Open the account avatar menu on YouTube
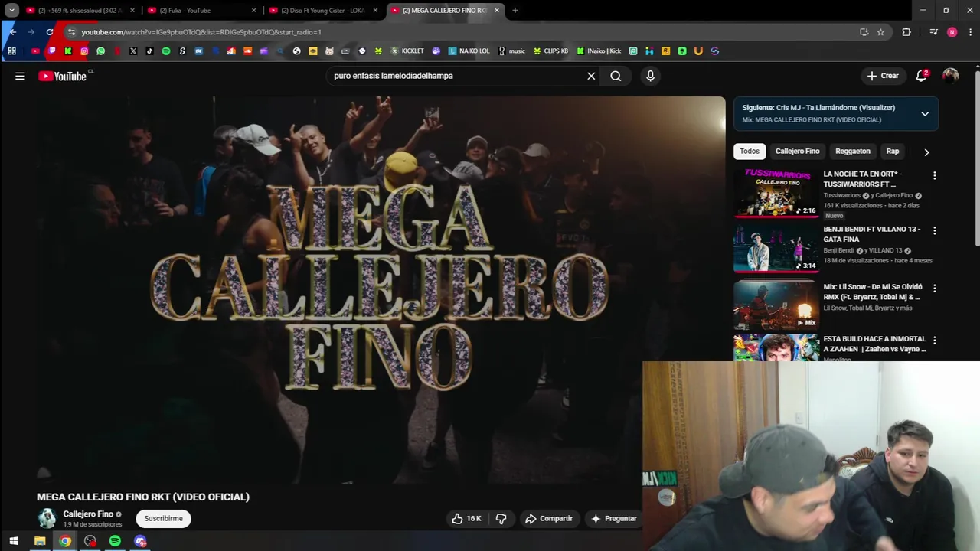The height and width of the screenshot is (551, 980). (x=950, y=76)
